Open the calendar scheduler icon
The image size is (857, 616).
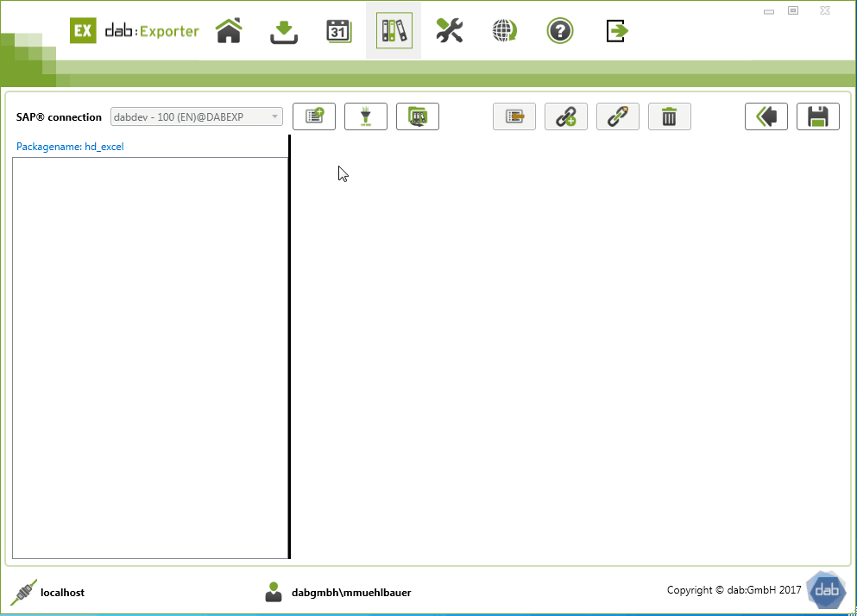pyautogui.click(x=339, y=31)
